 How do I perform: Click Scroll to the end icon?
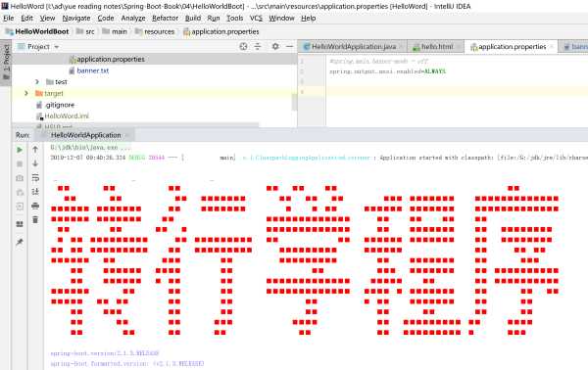point(35,192)
